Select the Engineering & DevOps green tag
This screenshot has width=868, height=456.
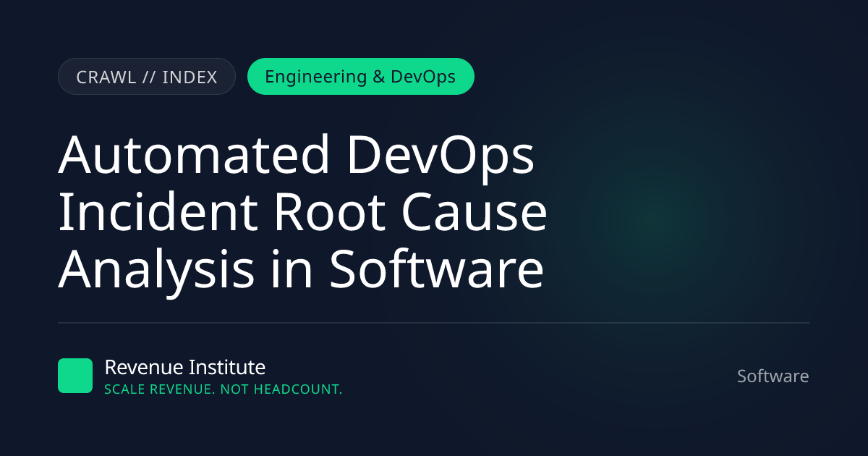361,77
